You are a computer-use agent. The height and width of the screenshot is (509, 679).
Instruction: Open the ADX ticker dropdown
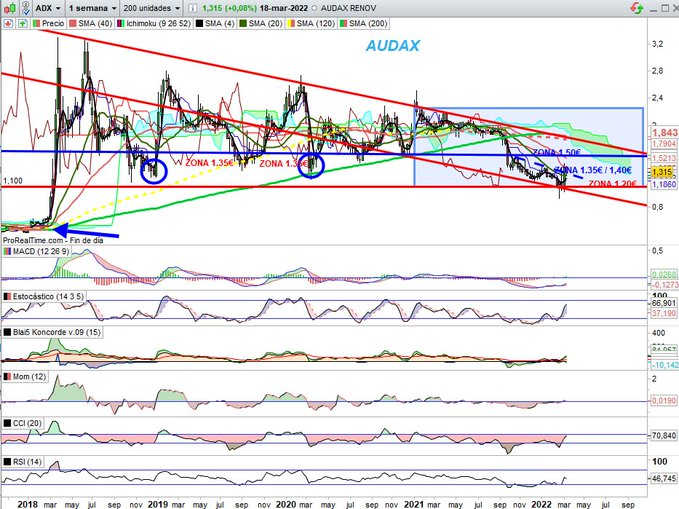tap(48, 8)
